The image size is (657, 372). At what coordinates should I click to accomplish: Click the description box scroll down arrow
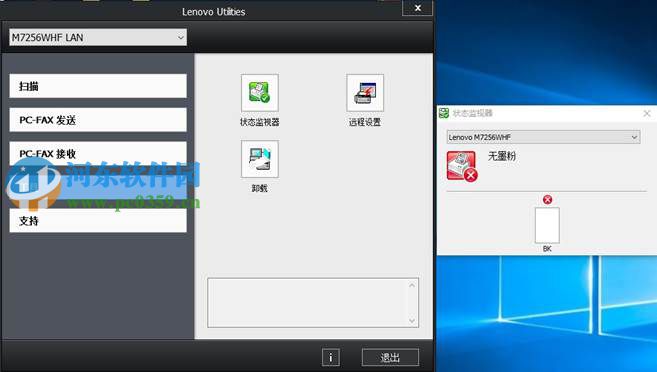(412, 320)
